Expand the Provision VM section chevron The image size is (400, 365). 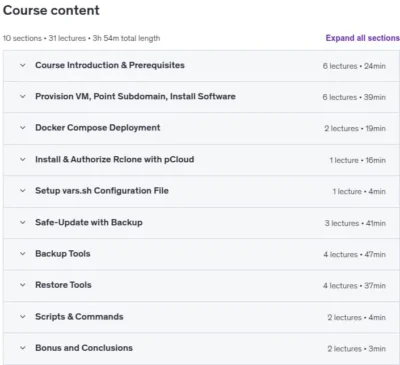point(23,97)
